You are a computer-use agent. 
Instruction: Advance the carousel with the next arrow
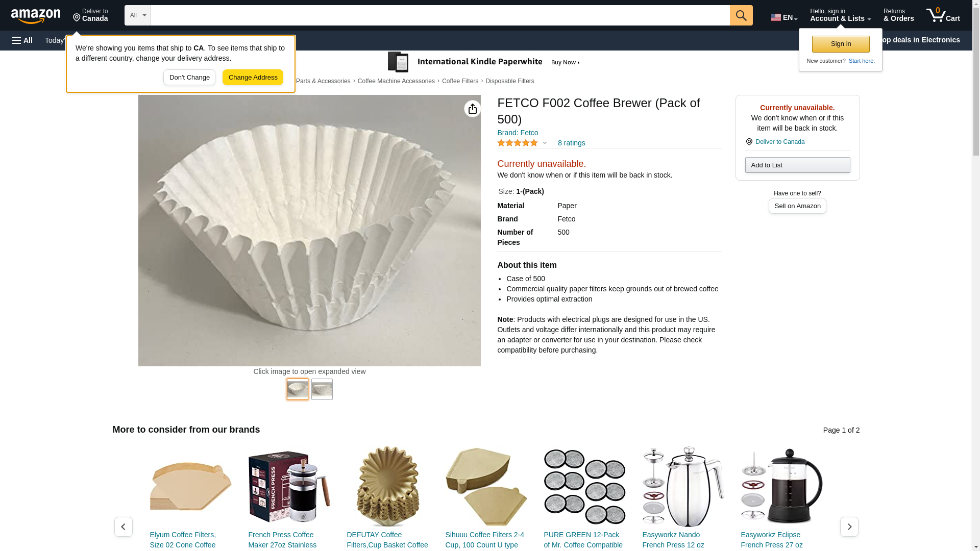coord(849,527)
